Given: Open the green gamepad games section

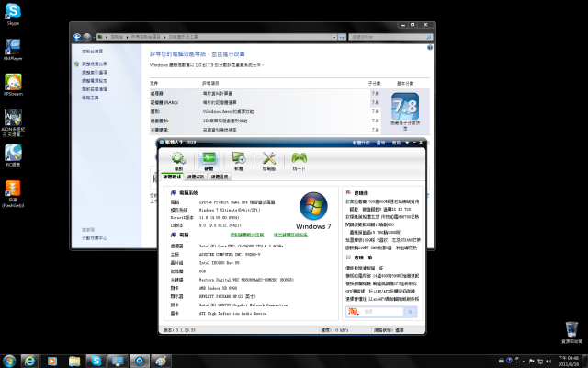Looking at the screenshot, I should tap(299, 161).
